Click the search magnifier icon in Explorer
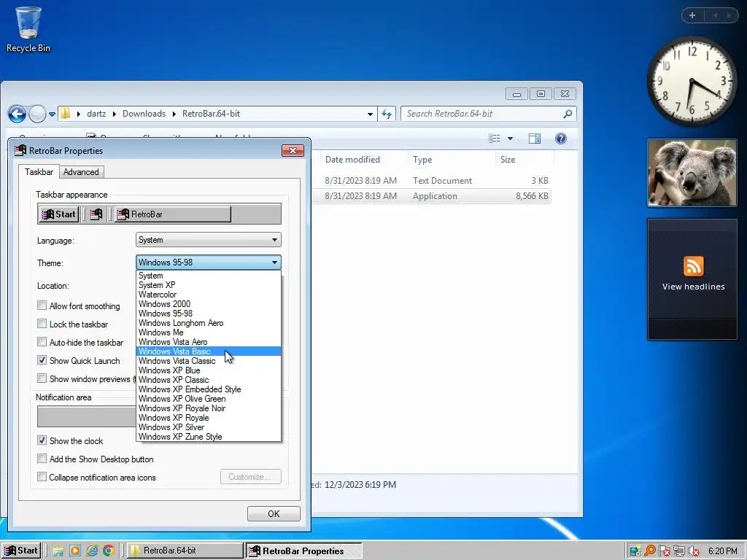747x560 pixels. click(x=568, y=114)
